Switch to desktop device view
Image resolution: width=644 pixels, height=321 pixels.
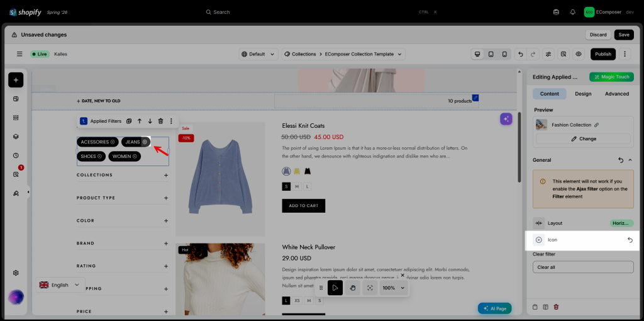[x=477, y=54]
